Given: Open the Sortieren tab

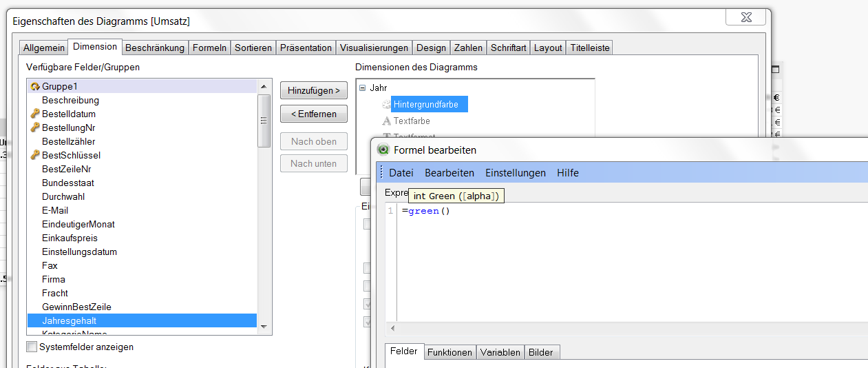Looking at the screenshot, I should tap(253, 48).
